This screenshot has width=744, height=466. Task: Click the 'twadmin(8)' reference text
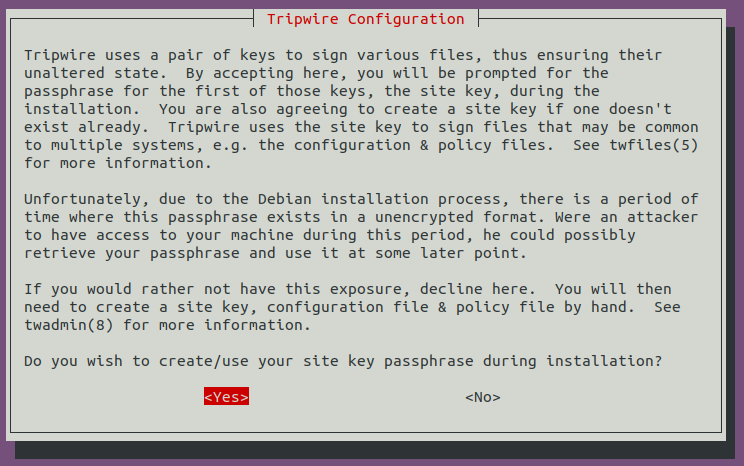point(69,325)
